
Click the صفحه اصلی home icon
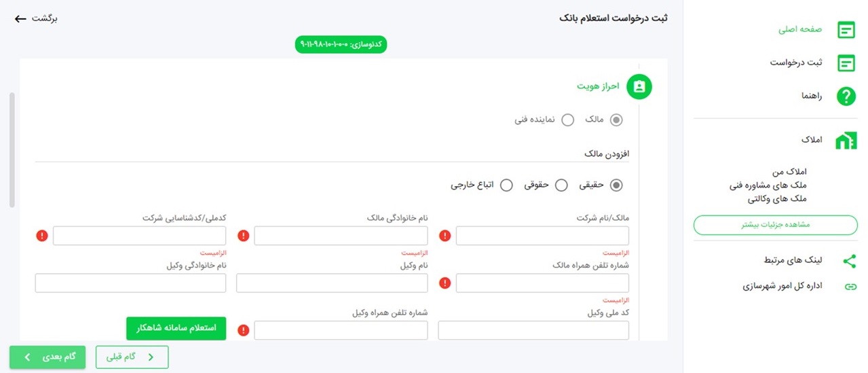click(846, 30)
